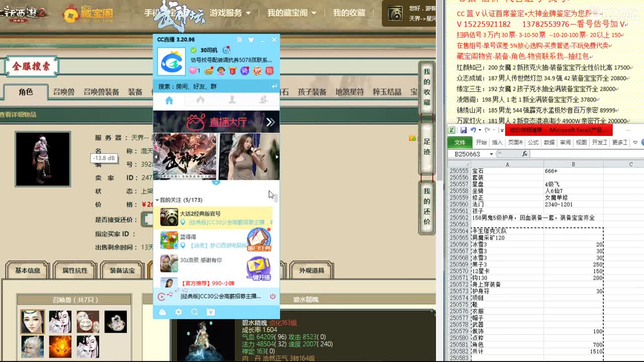This screenshot has width=644, height=362.
Task: Click the Excel insert function fx icon
Action: (524, 154)
